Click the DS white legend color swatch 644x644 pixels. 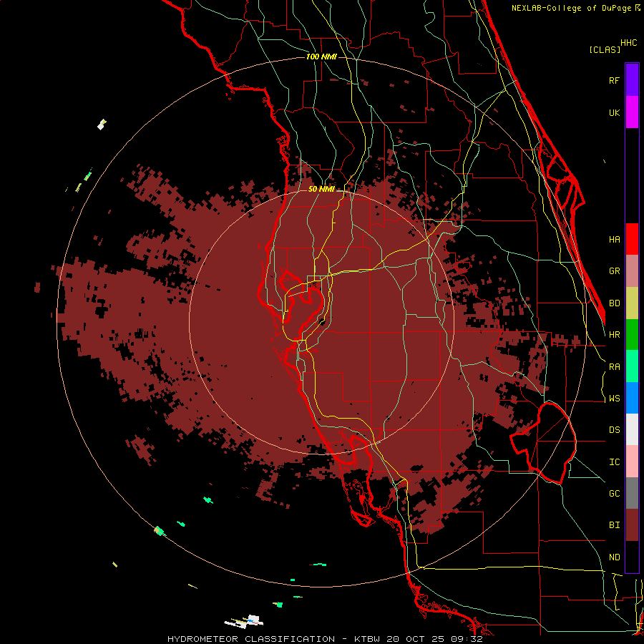point(632,429)
